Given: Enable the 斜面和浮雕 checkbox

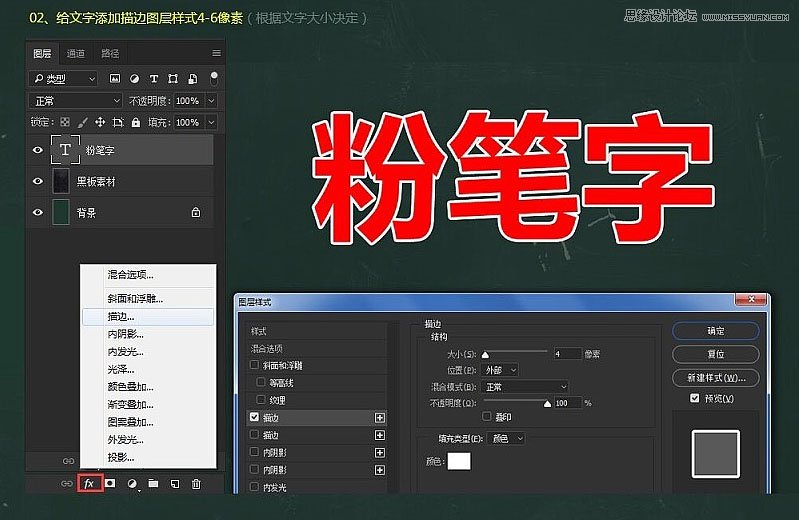Looking at the screenshot, I should (x=255, y=365).
